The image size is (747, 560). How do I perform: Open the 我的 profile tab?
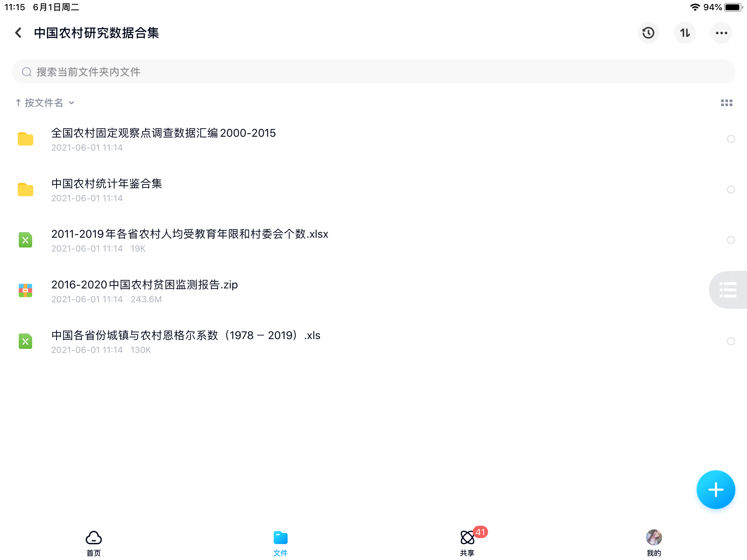tap(653, 543)
